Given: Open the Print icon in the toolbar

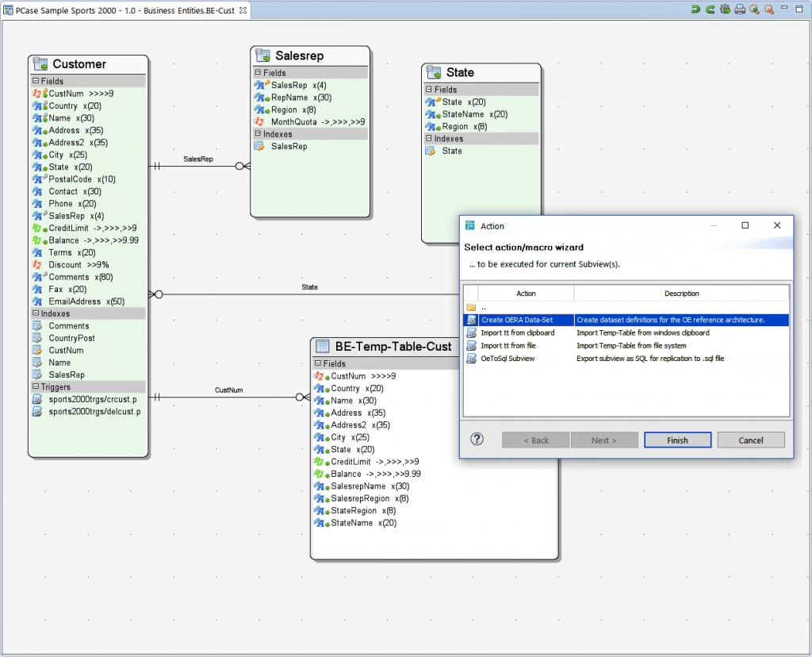Looking at the screenshot, I should 738,9.
